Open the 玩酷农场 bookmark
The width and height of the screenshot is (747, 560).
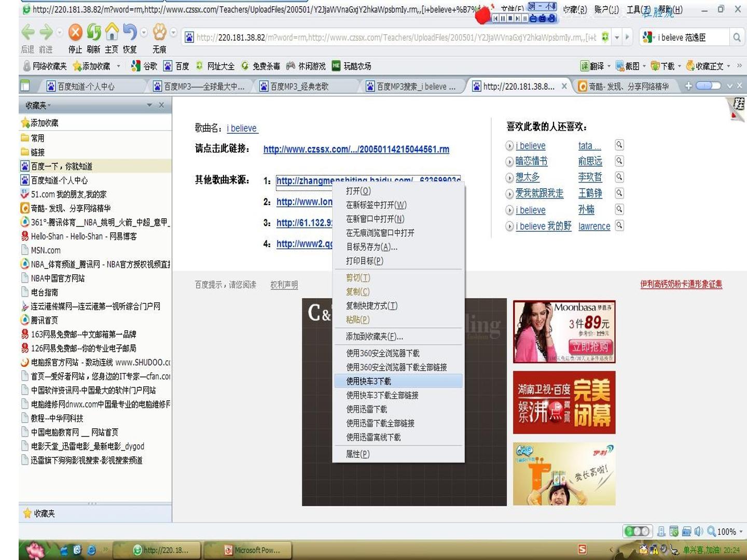352,66
